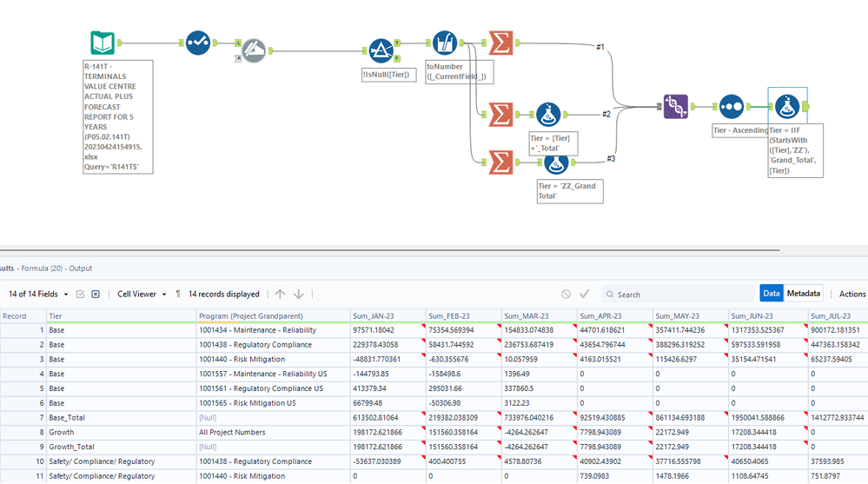Select the top Summarize tool
This screenshot has width=868, height=484.
pyautogui.click(x=500, y=43)
